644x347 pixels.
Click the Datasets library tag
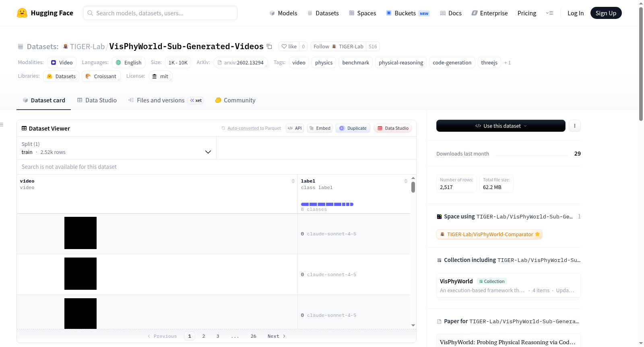click(x=61, y=76)
